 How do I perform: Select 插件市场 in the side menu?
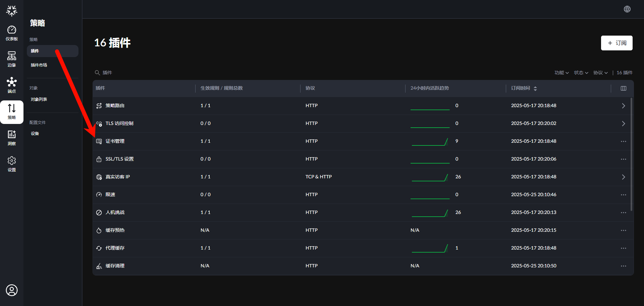pos(39,65)
